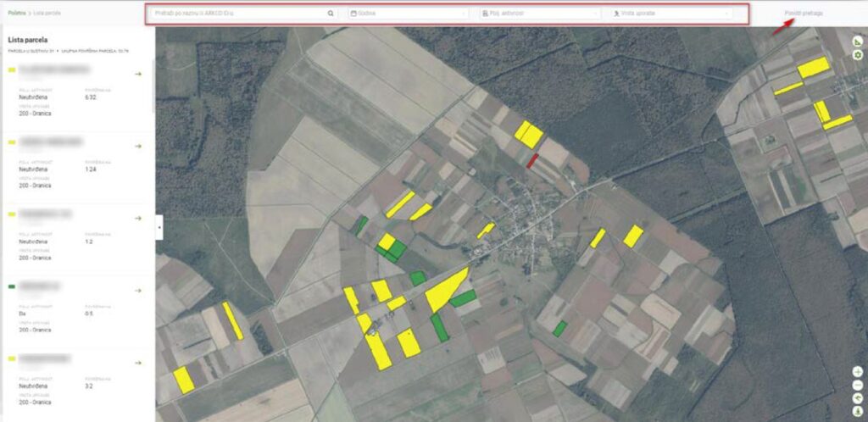
Task: Open the Godina dropdown
Action: pos(408,14)
